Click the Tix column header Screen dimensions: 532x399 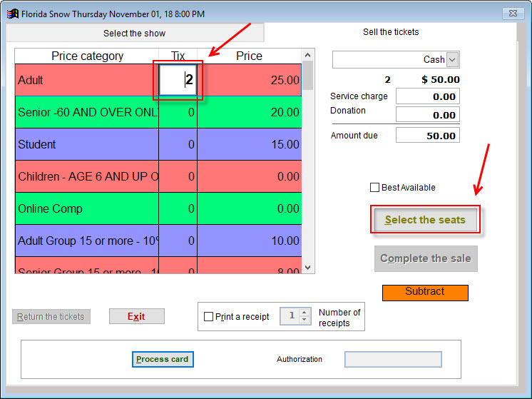click(178, 56)
